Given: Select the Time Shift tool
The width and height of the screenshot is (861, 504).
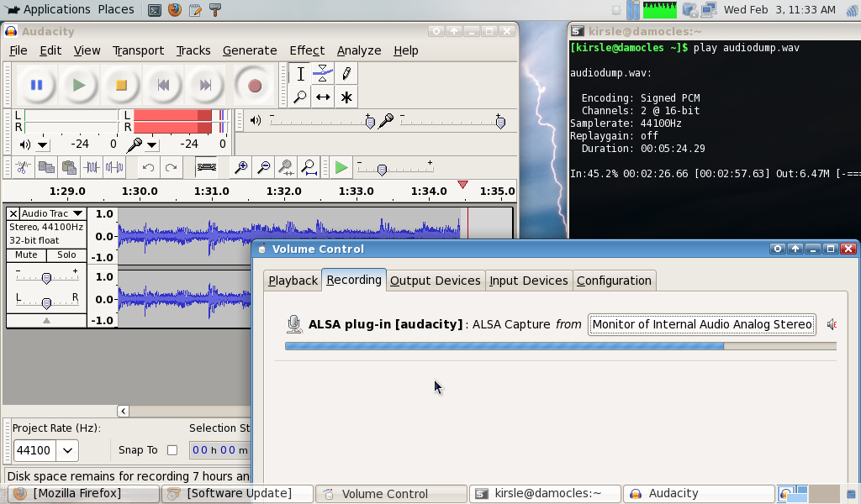Looking at the screenshot, I should click(323, 97).
